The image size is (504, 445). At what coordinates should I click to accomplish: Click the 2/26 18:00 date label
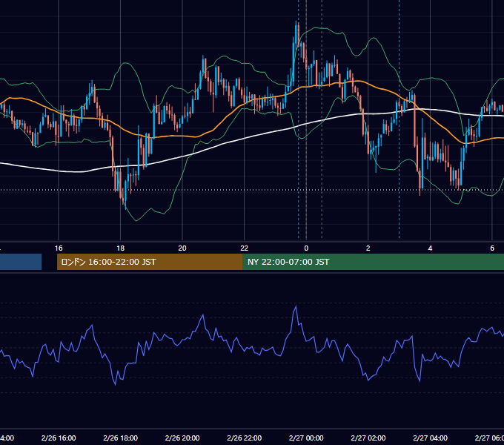[121, 438]
